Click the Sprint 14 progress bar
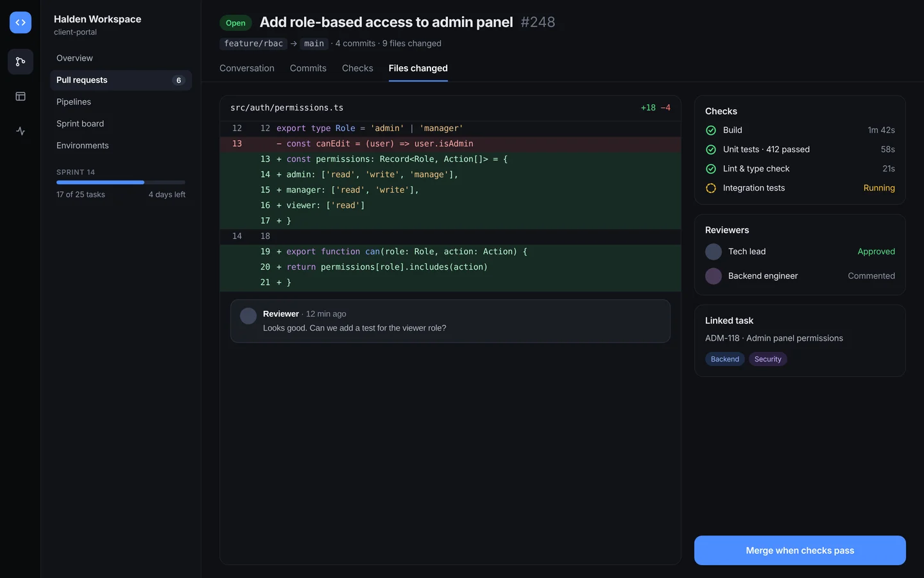This screenshot has width=924, height=578. (x=121, y=182)
